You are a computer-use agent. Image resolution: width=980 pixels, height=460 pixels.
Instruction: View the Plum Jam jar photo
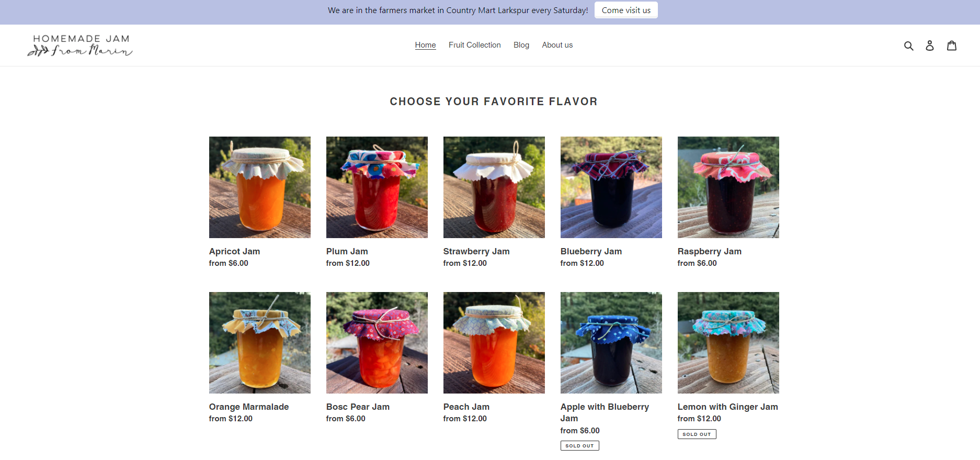pos(377,187)
